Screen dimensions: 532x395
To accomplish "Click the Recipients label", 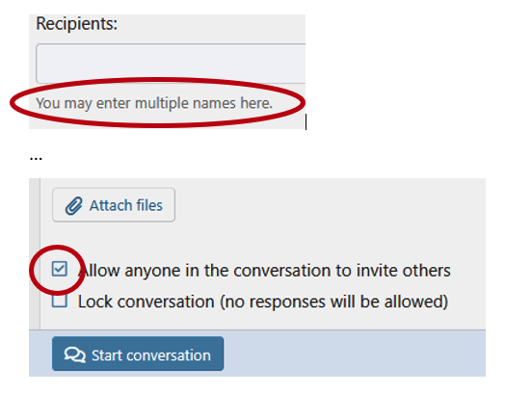I will pyautogui.click(x=77, y=24).
